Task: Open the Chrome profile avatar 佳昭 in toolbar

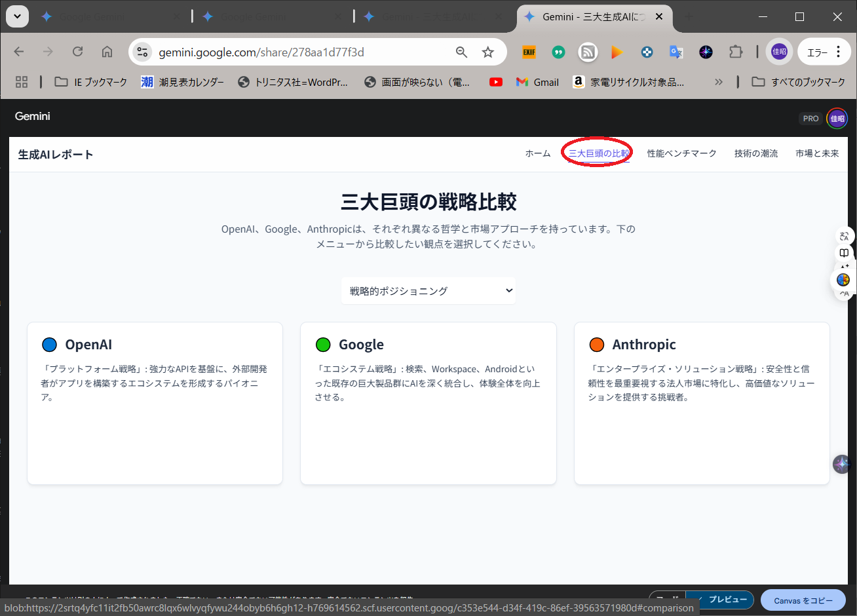Action: [x=779, y=52]
